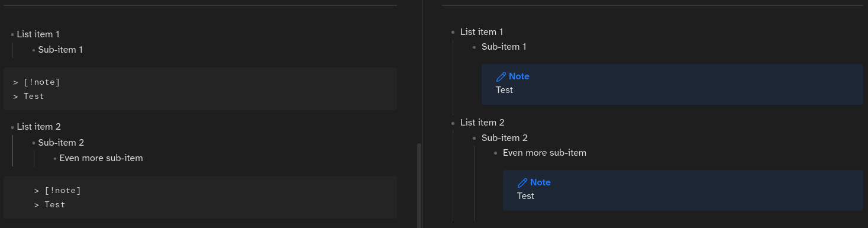868x228 pixels.
Task: Click the List item 2 text in the rendered preview
Action: pos(482,123)
